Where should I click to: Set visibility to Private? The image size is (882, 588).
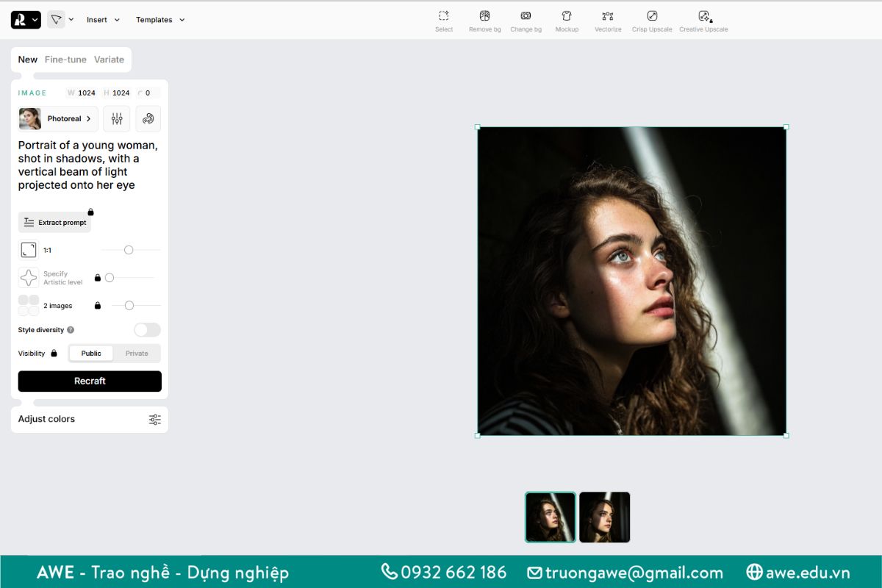pos(137,354)
